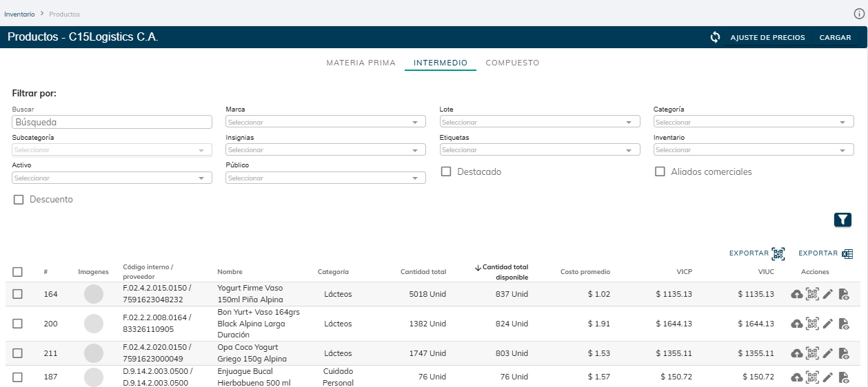Click the refresh sync icon in header
868x387 pixels.
click(x=715, y=37)
